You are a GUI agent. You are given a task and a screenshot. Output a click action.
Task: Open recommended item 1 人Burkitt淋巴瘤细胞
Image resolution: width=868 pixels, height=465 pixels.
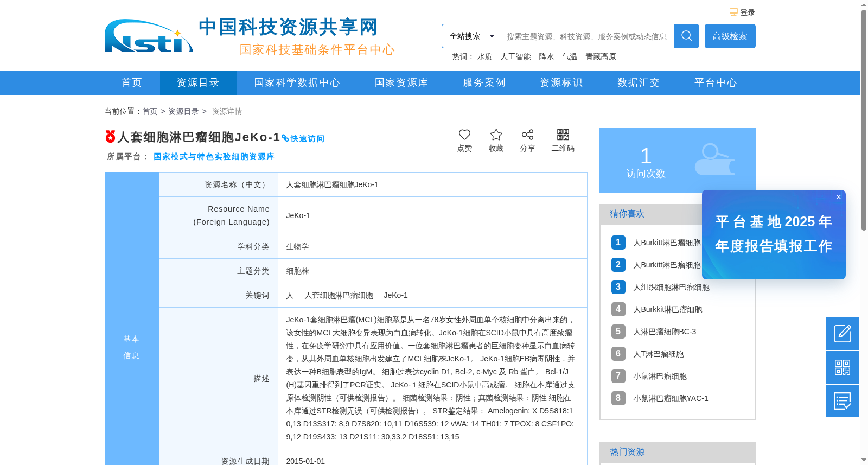[x=667, y=243]
